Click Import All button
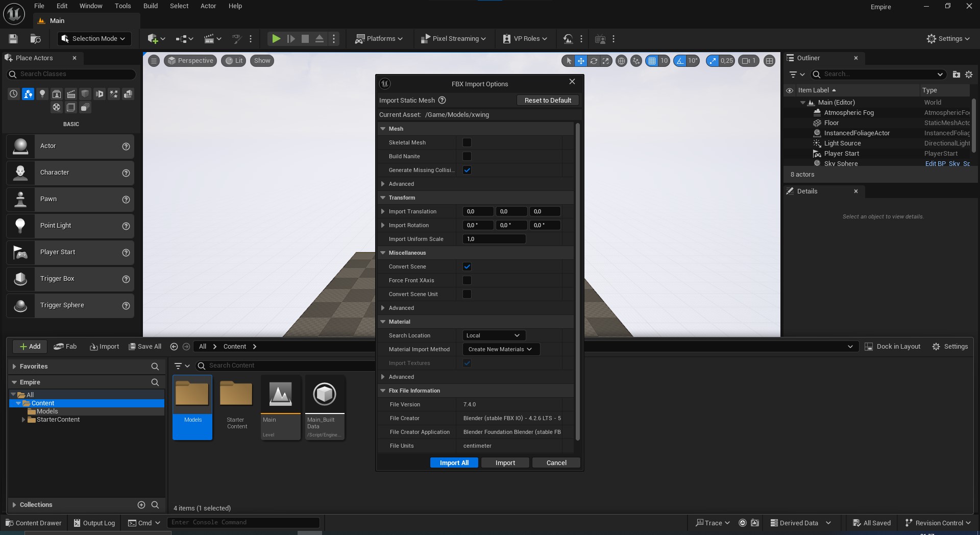The width and height of the screenshot is (980, 535). [x=454, y=463]
